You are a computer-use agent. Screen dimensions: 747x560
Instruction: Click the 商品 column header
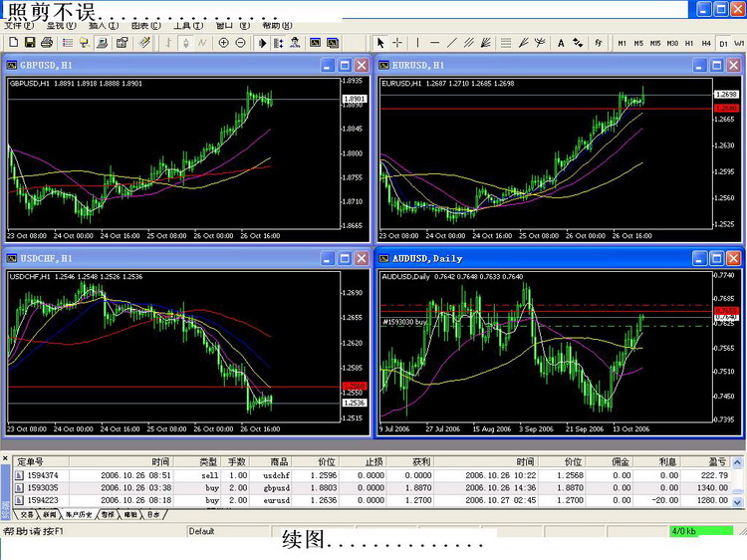[x=271, y=461]
